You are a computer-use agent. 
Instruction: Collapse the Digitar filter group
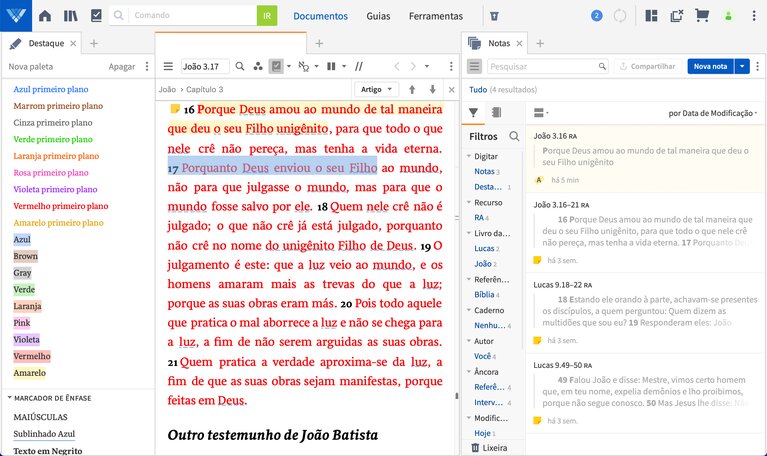point(469,156)
